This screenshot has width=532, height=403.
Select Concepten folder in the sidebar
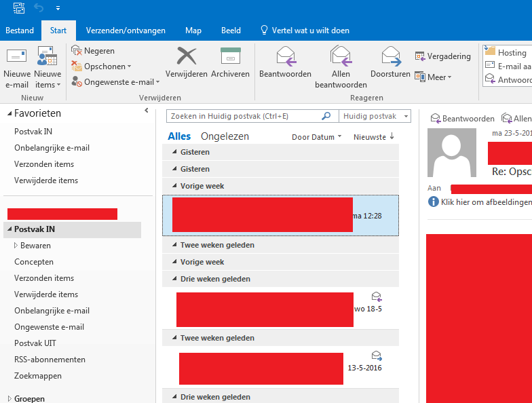pos(34,262)
